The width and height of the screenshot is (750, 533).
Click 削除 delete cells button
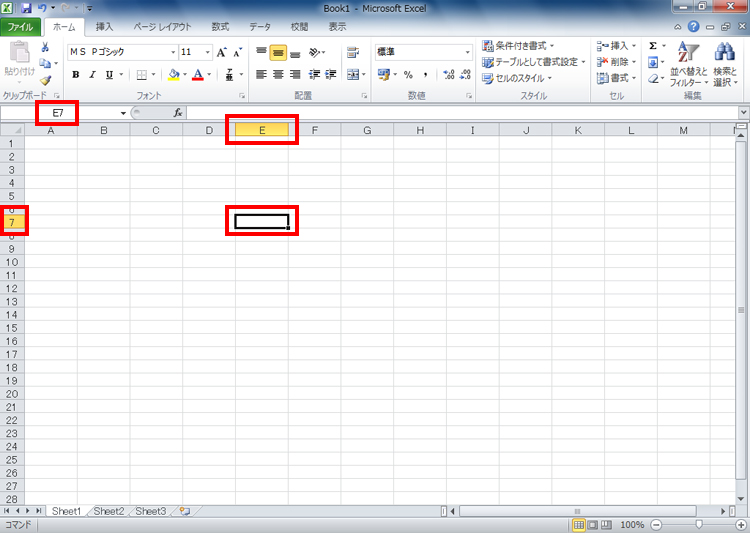[x=616, y=62]
